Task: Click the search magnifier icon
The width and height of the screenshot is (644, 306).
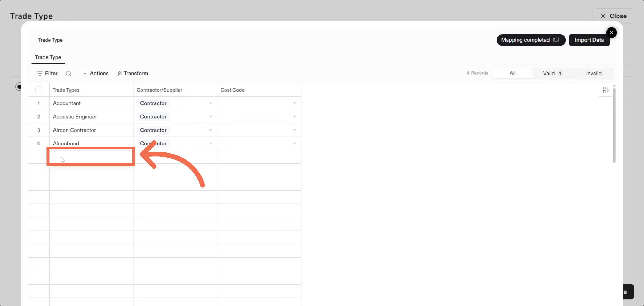Action: tap(68, 74)
